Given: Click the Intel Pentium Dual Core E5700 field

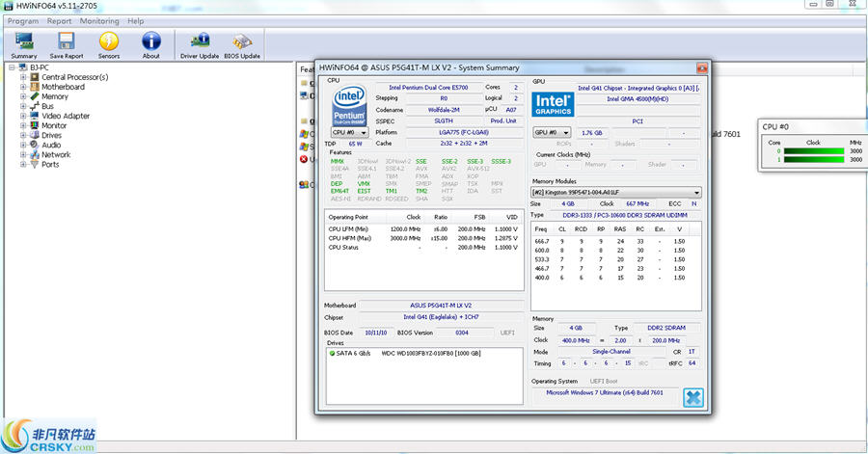Looking at the screenshot, I should coord(428,88).
